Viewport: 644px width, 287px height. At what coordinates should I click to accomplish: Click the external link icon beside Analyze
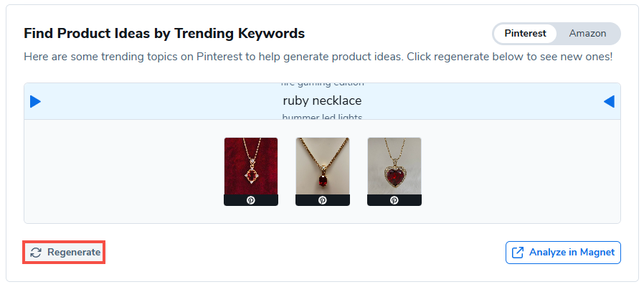(x=517, y=253)
